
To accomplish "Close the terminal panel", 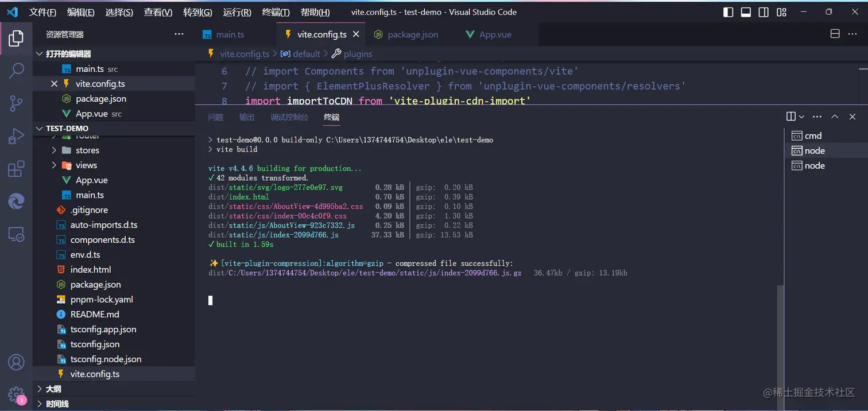I will tap(852, 117).
